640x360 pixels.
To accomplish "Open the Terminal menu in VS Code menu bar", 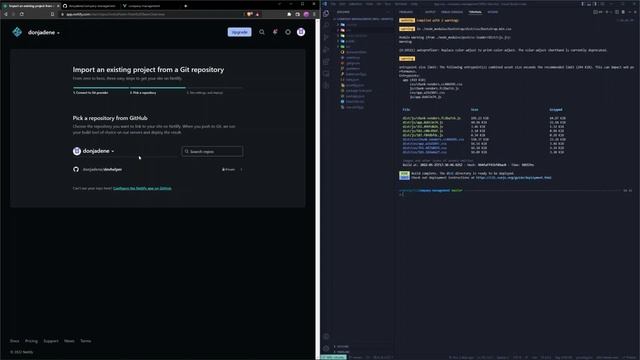I will coord(401,4).
